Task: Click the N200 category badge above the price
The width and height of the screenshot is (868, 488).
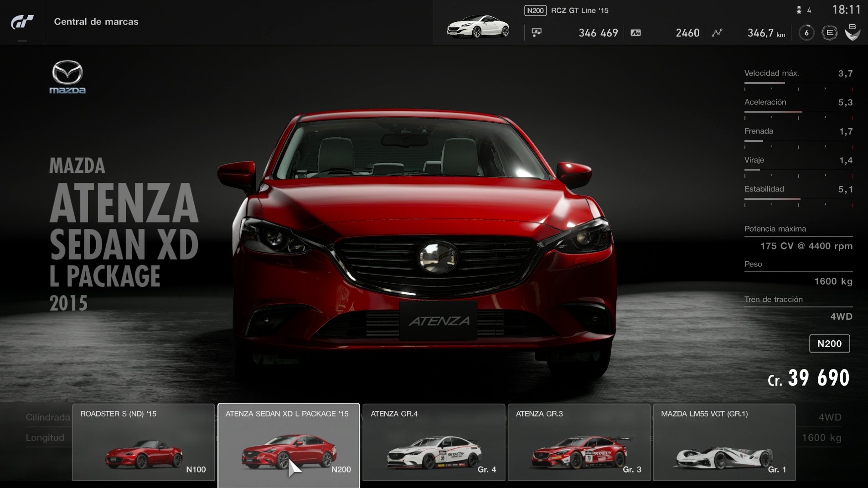Action: (x=830, y=344)
